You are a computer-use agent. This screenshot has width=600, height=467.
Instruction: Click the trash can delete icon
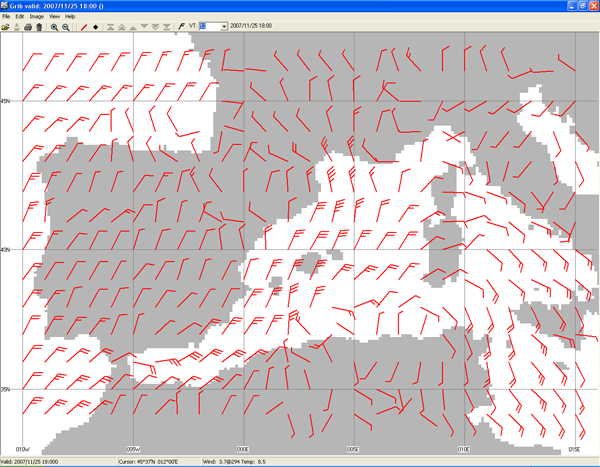[38, 27]
